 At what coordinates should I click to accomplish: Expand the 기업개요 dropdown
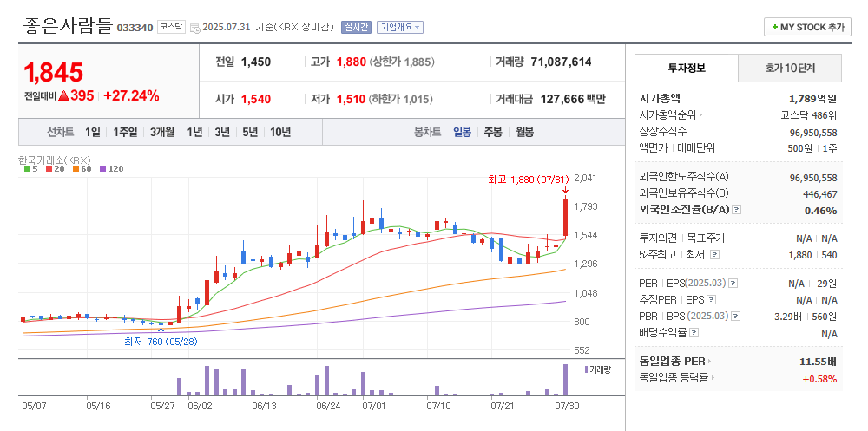tap(400, 27)
